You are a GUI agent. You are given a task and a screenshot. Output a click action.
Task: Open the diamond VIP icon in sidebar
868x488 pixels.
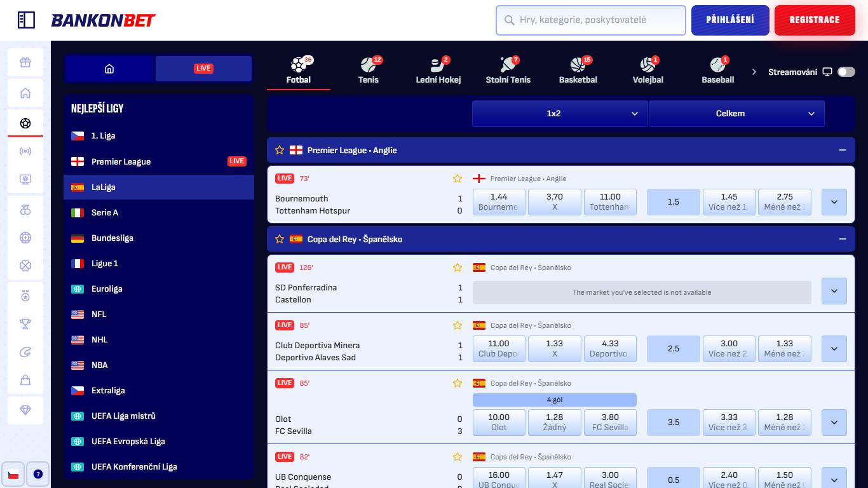point(25,410)
